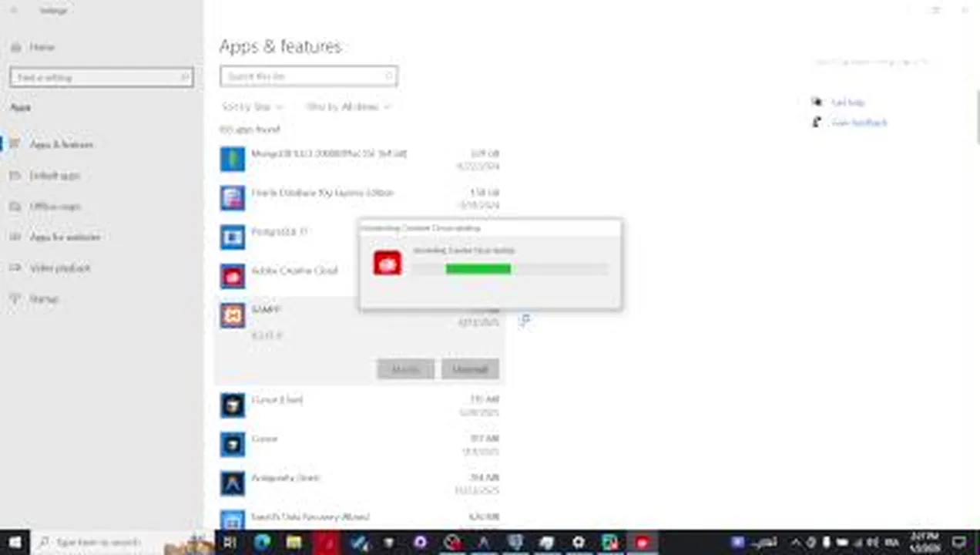Select the MongoDB app icon
Screen dimensions: 980x555
[x=233, y=159]
